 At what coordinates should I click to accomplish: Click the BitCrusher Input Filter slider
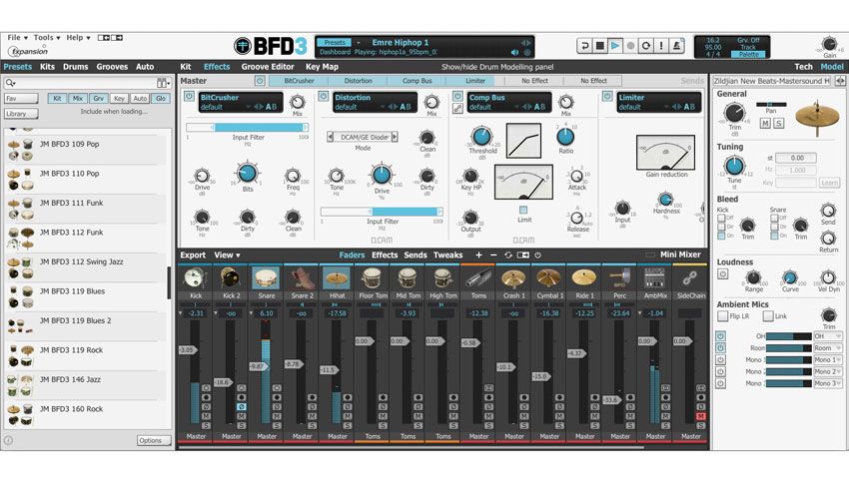tap(248, 127)
